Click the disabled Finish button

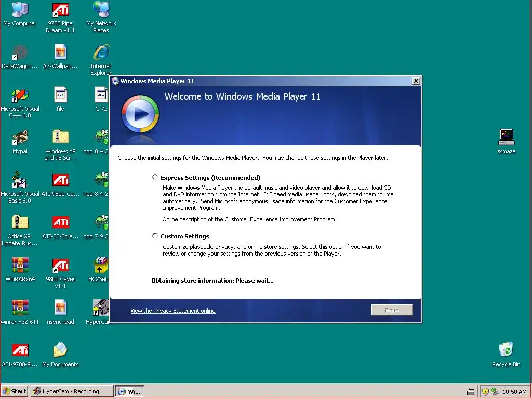(392, 310)
